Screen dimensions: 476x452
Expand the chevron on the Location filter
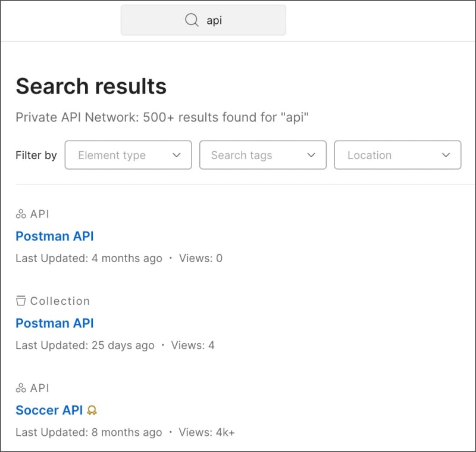point(446,155)
